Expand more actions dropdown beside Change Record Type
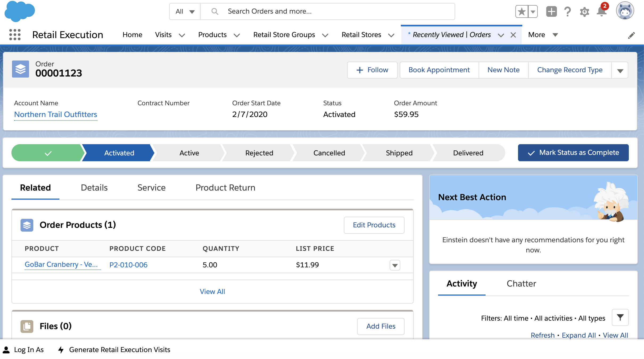Viewport: 644px width, 359px height. (x=620, y=71)
